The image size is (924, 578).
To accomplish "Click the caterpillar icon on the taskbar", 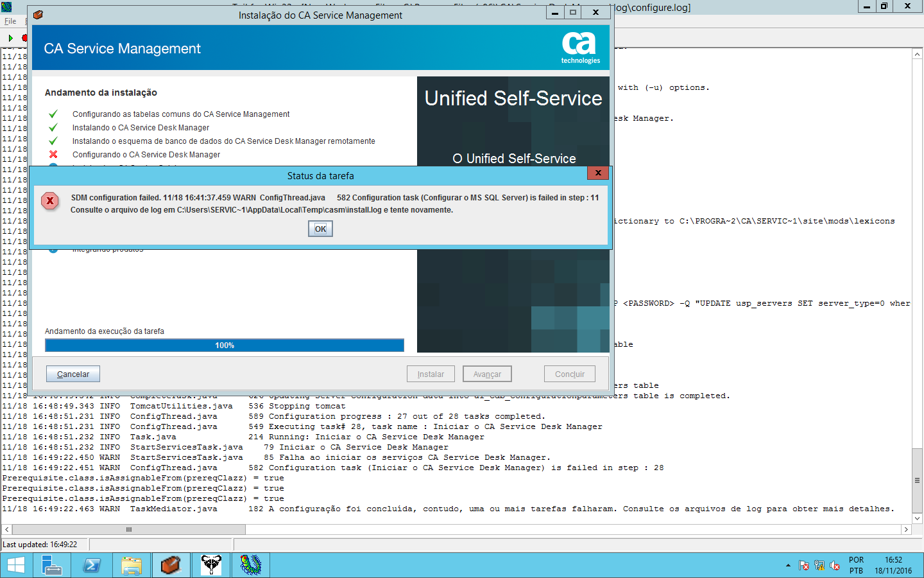I will (x=250, y=565).
